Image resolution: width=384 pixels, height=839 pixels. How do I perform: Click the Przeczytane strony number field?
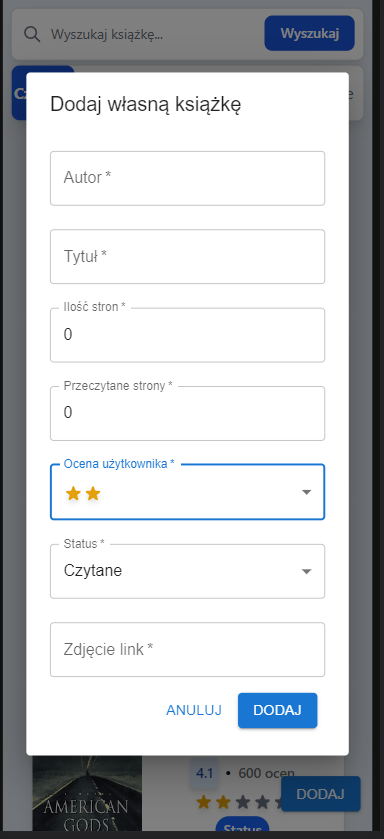pos(188,413)
